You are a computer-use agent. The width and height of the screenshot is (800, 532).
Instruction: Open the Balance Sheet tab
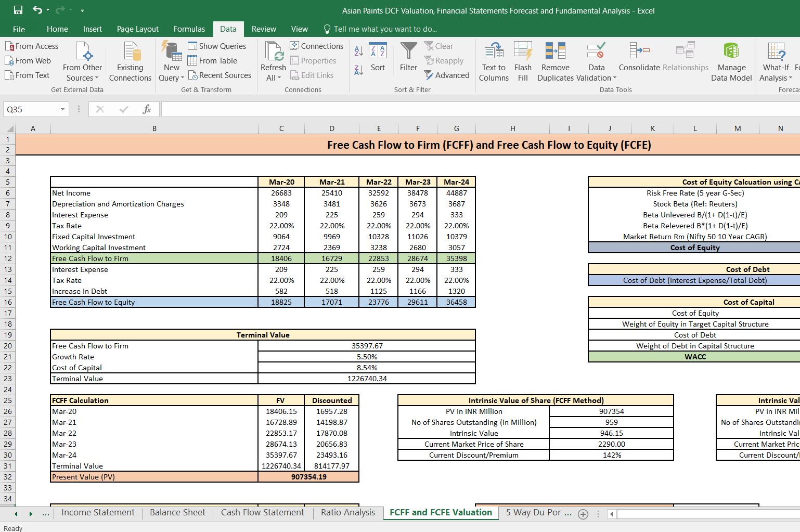tap(177, 513)
